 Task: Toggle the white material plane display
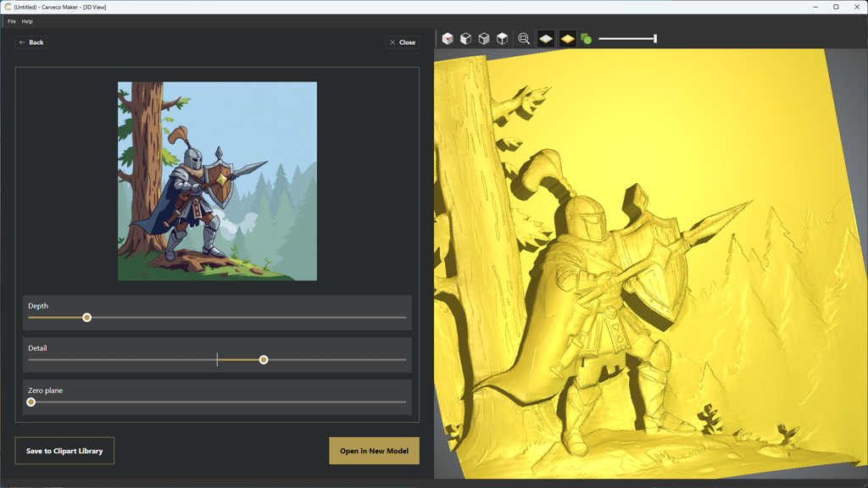[546, 39]
